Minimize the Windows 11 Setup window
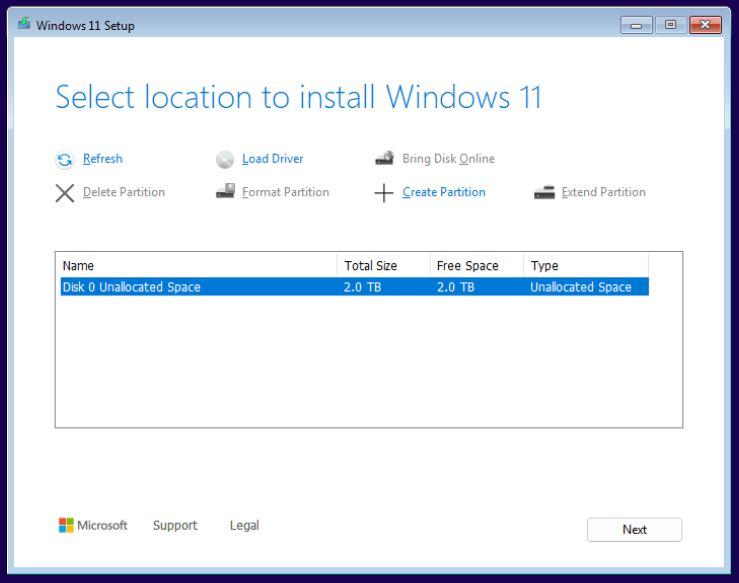This screenshot has height=583, width=739. pyautogui.click(x=636, y=25)
